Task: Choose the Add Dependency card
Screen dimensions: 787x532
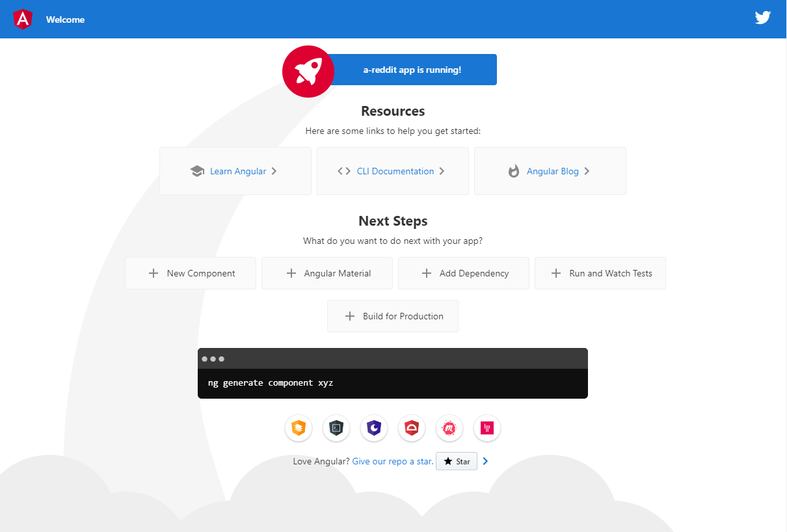Action: pyautogui.click(x=464, y=273)
